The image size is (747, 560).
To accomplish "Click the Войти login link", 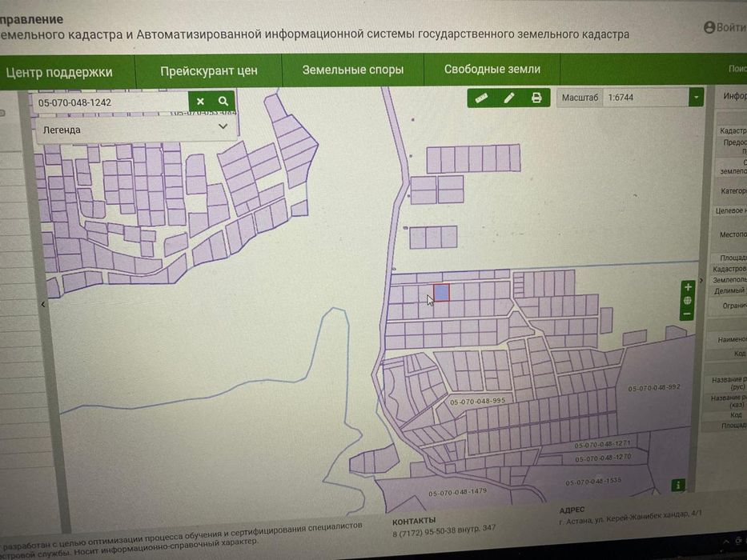I will [x=731, y=27].
